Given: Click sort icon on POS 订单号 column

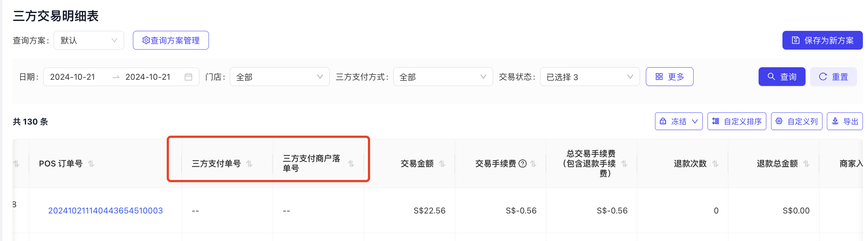Looking at the screenshot, I should click(x=91, y=164).
